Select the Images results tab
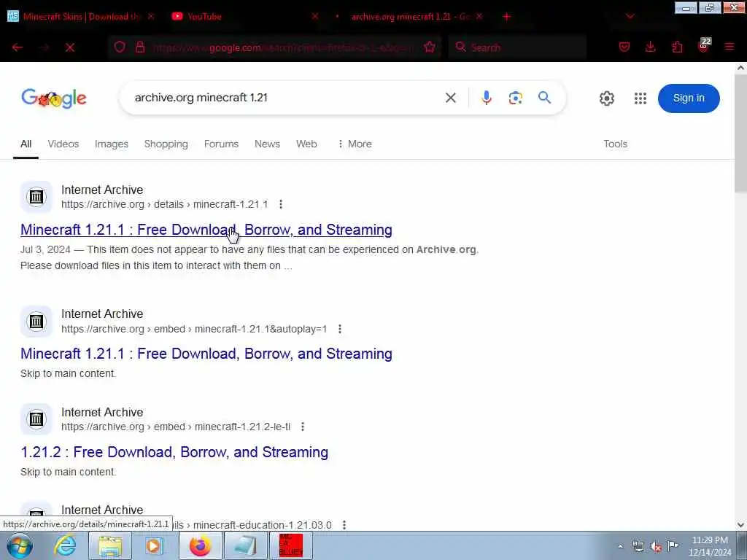 pyautogui.click(x=112, y=144)
